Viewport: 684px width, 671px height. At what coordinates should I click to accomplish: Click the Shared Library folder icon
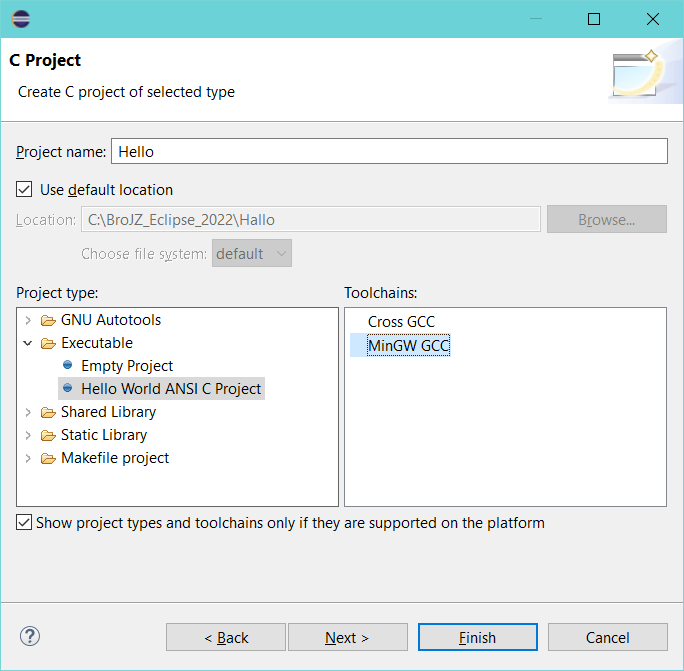pos(48,412)
